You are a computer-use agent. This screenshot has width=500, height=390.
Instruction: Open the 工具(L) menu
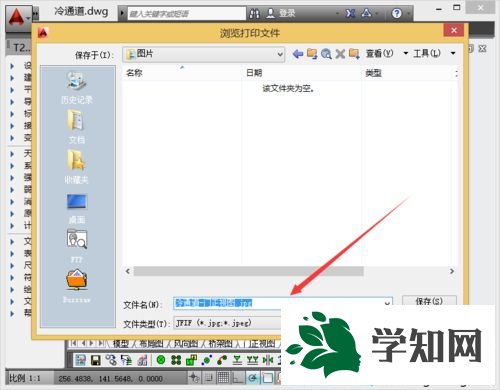(427, 53)
